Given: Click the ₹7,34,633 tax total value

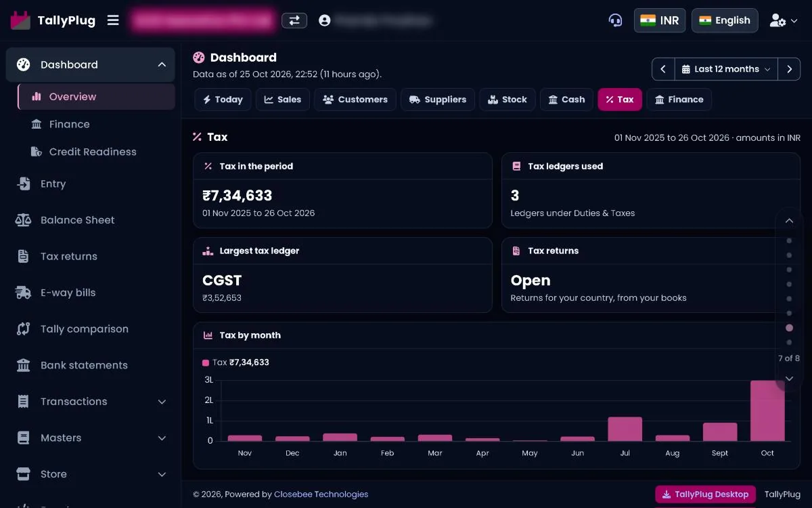Looking at the screenshot, I should (238, 196).
